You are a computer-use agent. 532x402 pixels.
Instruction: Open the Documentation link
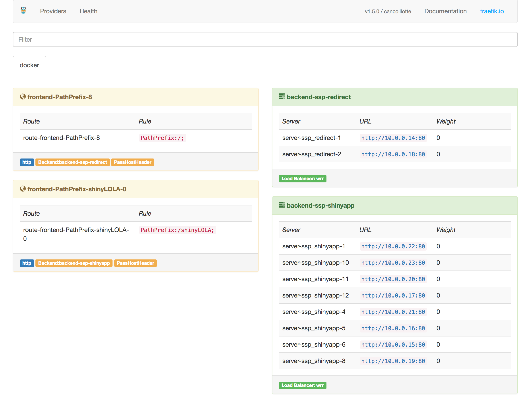tap(445, 11)
